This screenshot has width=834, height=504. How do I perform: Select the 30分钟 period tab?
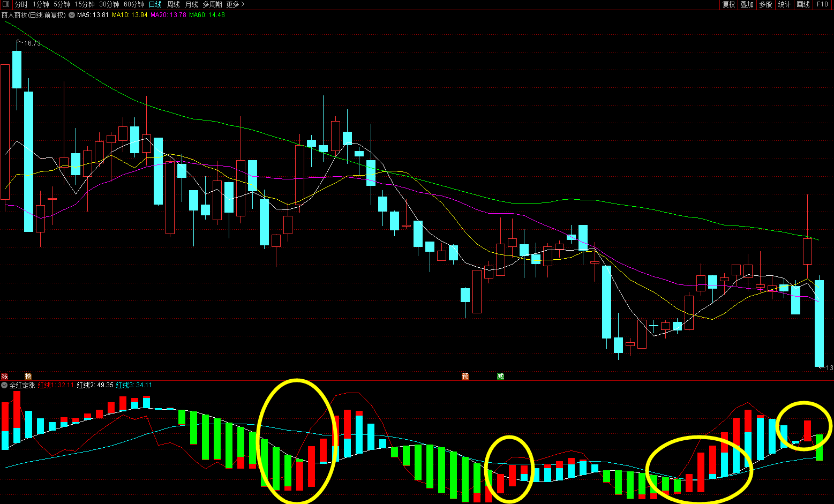click(109, 4)
